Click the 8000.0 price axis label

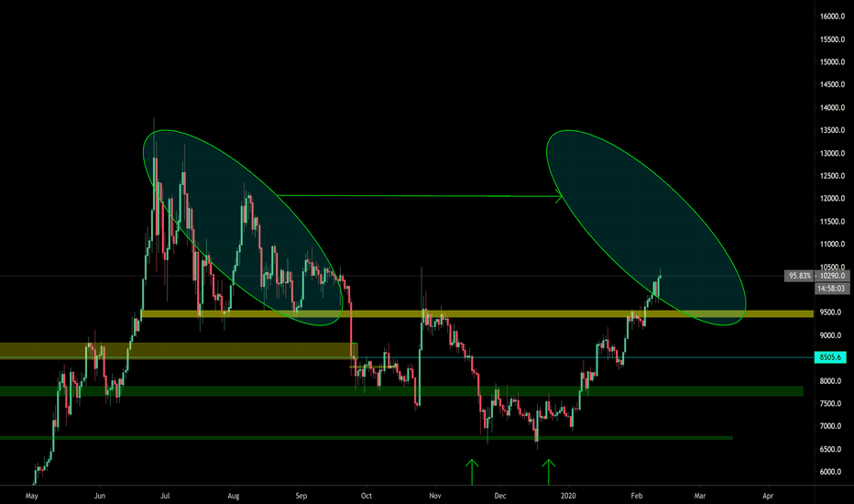[830, 381]
